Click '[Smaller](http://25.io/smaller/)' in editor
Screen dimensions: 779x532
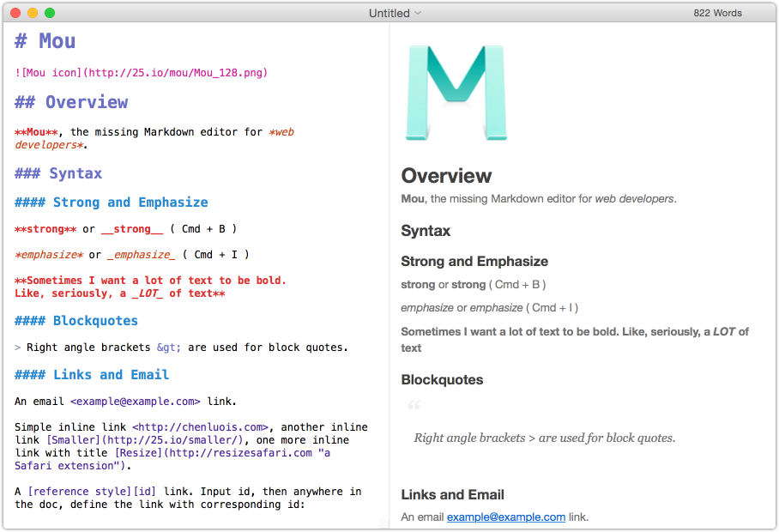[145, 440]
